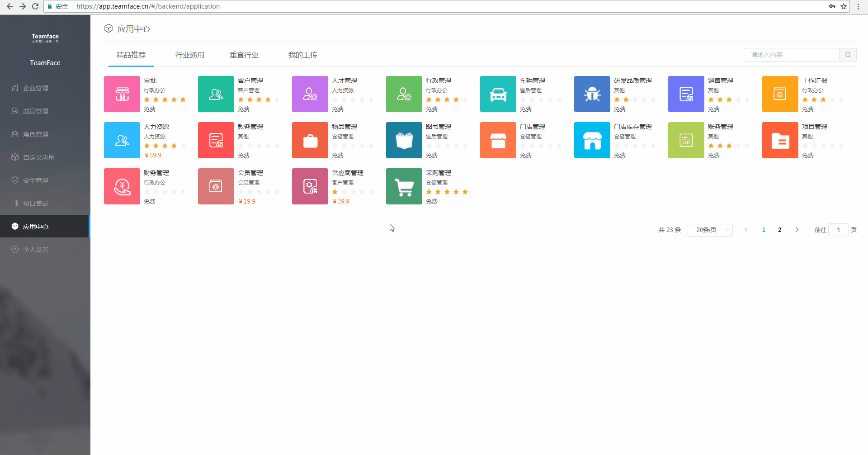Viewport: 868px width, 455px height.
Task: Open the 成员管理 sidebar icon
Action: 15,111
